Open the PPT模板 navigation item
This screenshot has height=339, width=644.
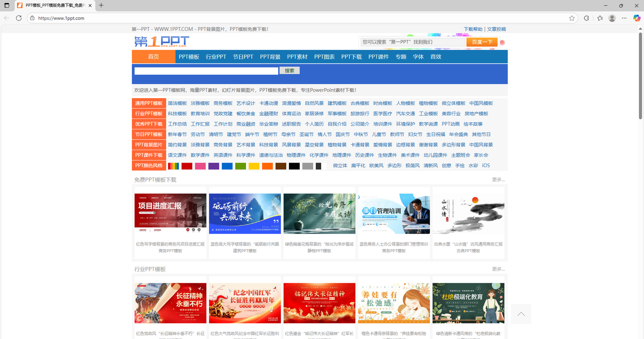tap(189, 57)
